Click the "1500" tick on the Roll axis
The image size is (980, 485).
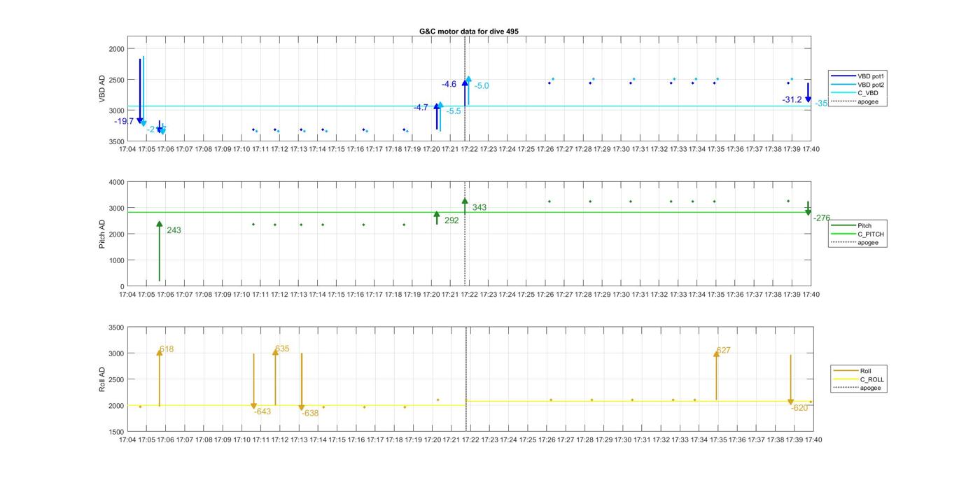click(x=116, y=432)
